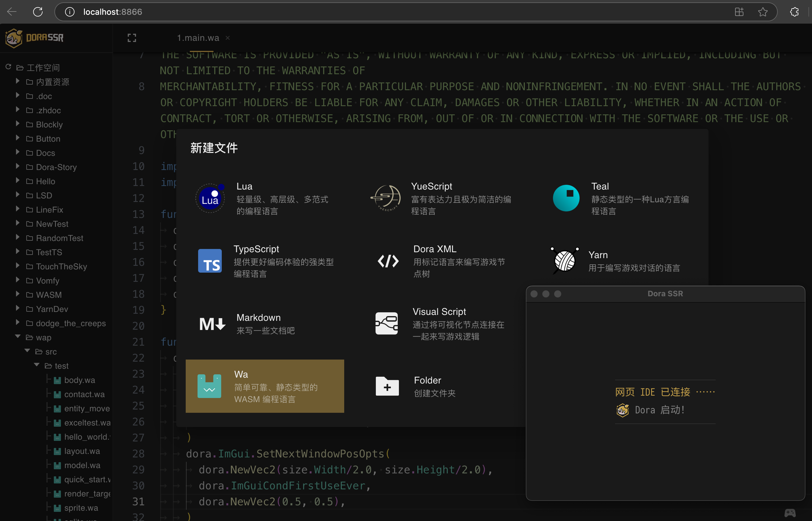The height and width of the screenshot is (521, 812).
Task: Select the Lua file type icon
Action: (x=210, y=198)
